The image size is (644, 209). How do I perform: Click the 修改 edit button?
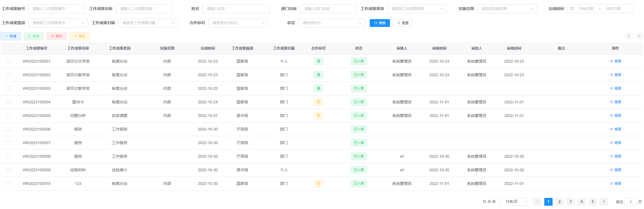click(x=34, y=36)
